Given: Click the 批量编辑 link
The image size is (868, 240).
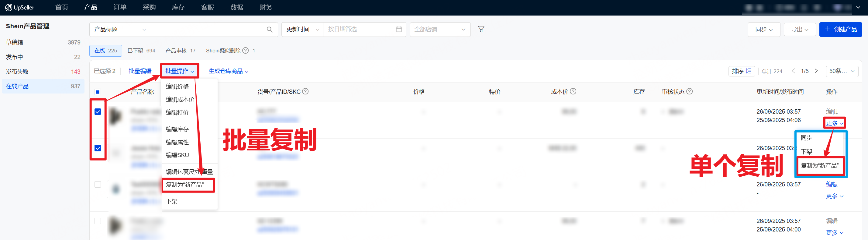Looking at the screenshot, I should [140, 71].
